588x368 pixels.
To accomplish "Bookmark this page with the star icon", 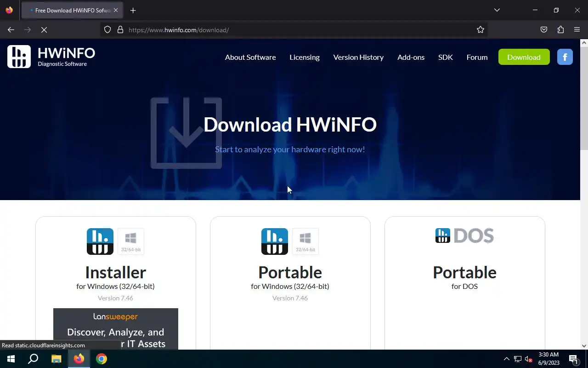I will click(481, 30).
